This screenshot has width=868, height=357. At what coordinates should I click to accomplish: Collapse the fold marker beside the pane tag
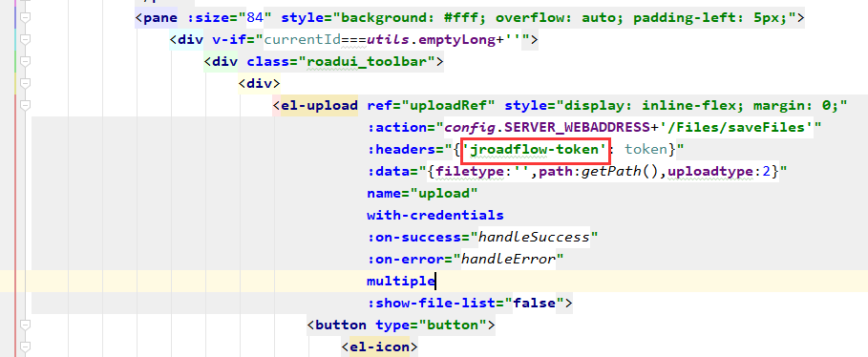[x=25, y=18]
